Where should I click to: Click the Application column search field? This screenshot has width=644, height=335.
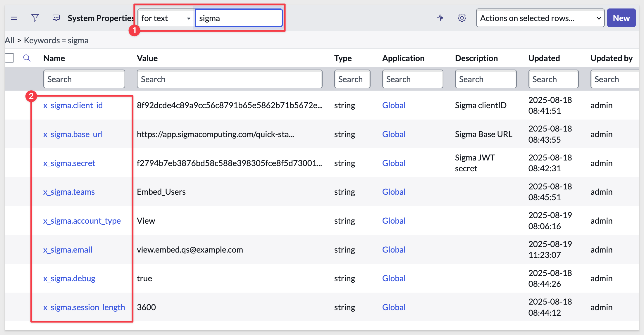tap(413, 79)
